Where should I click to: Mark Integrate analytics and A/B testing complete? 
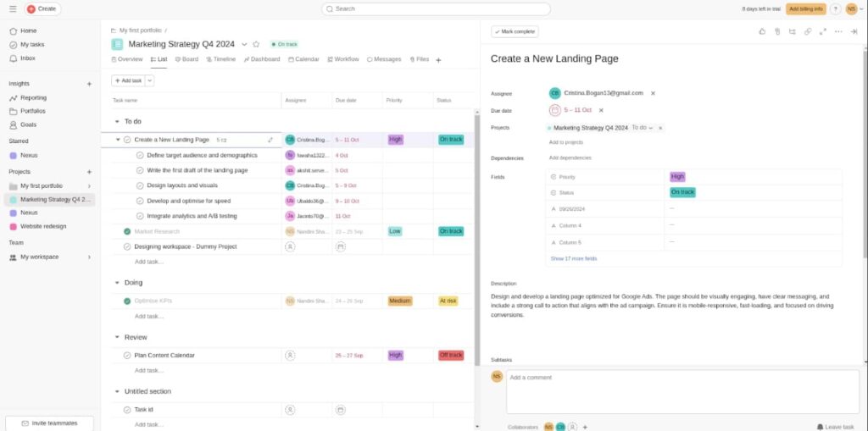(140, 216)
